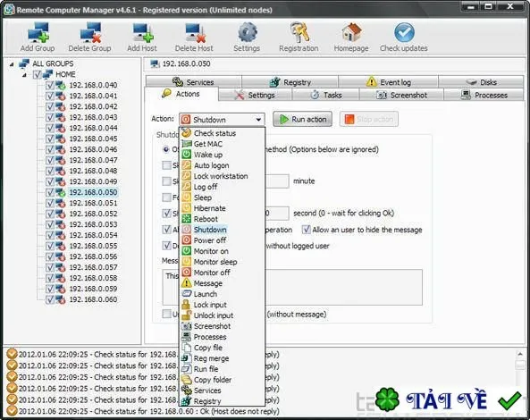Click the Copy file action icon
The image size is (530, 420).
click(x=186, y=348)
